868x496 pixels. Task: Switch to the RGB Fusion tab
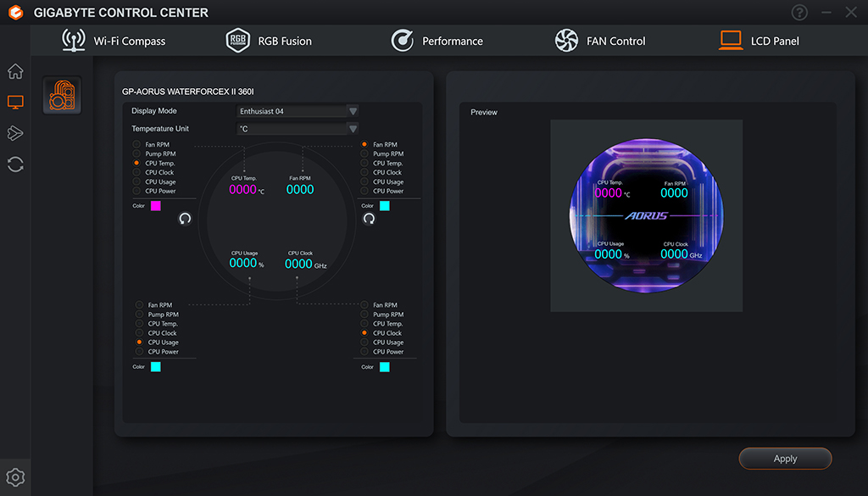(269, 41)
